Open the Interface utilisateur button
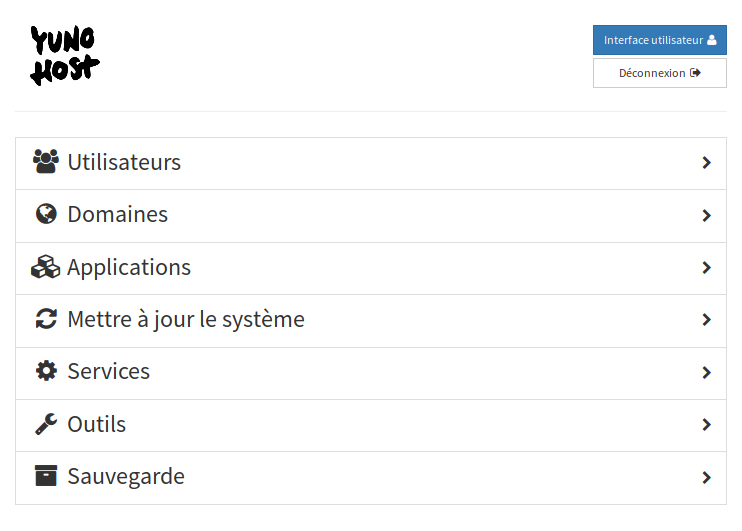The image size is (742, 531). 660,40
